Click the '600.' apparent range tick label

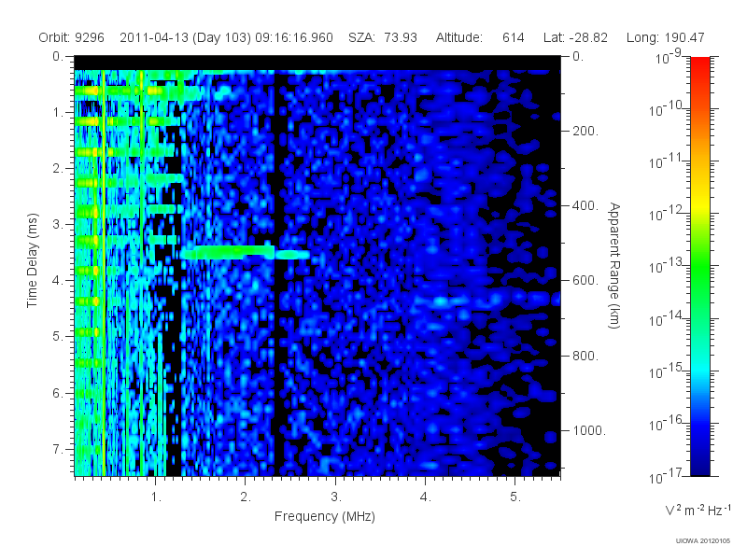point(585,281)
